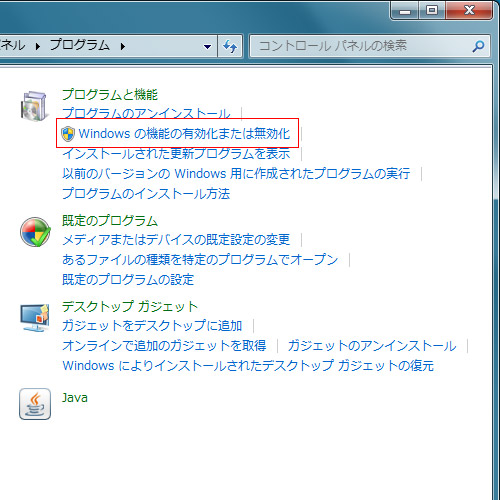
Task: Focus the コントロール パネルの検索 search field
Action: (x=370, y=46)
